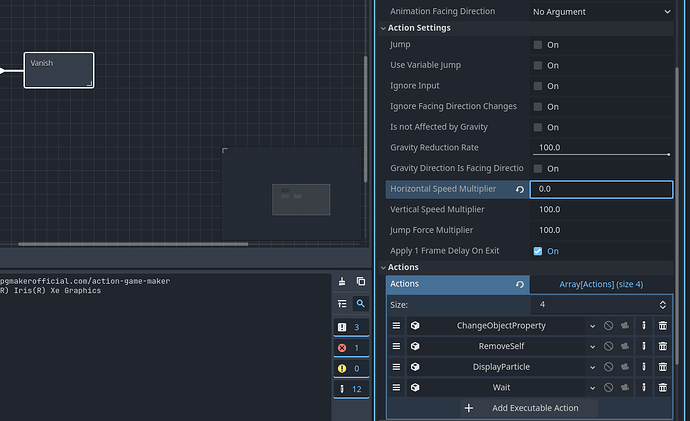Click the Add Executable Action button
Viewport: 690px width, 421px height.
[x=528, y=407]
